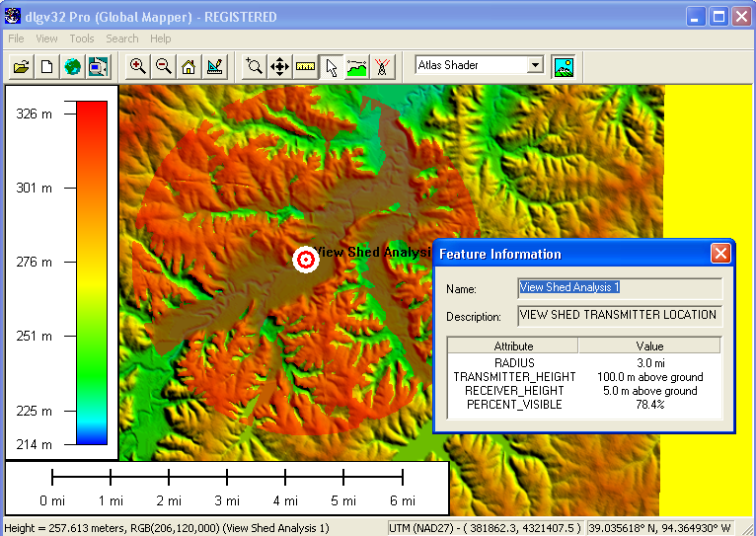Click the Attribute column header

513,346
